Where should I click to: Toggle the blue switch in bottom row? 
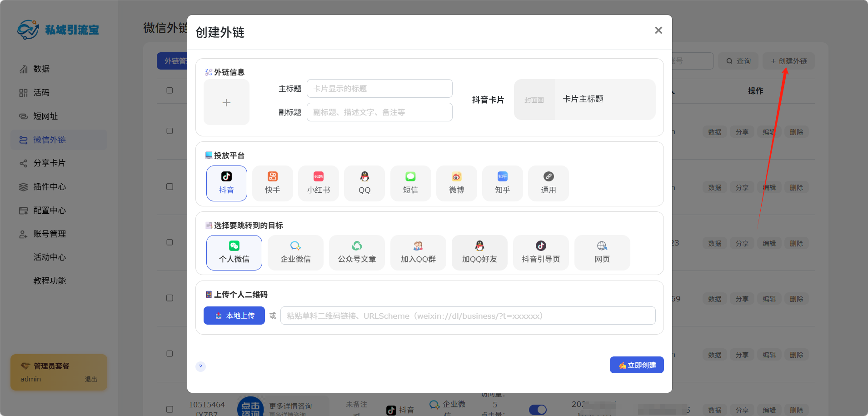tap(538, 410)
